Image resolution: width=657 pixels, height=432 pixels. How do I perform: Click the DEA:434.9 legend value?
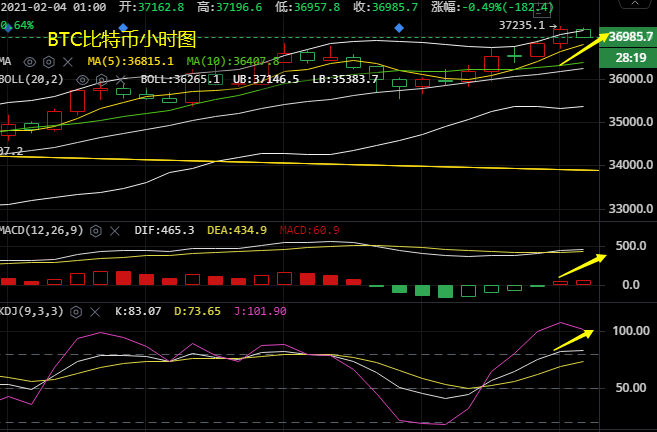pyautogui.click(x=237, y=230)
